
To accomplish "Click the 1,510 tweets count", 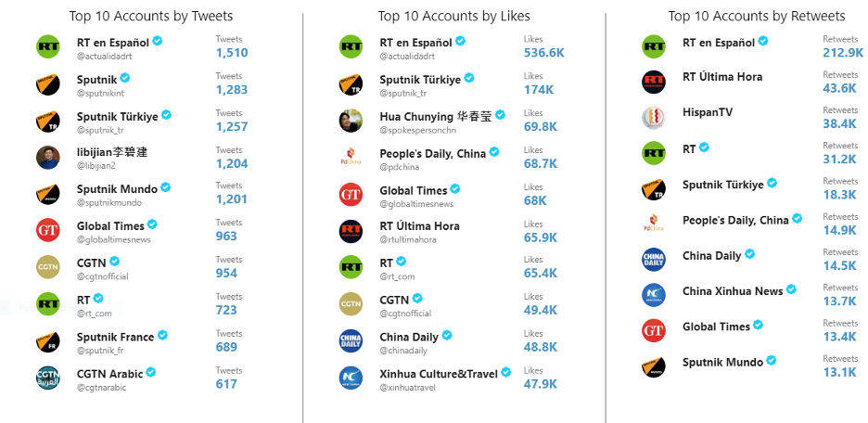I will click(232, 53).
